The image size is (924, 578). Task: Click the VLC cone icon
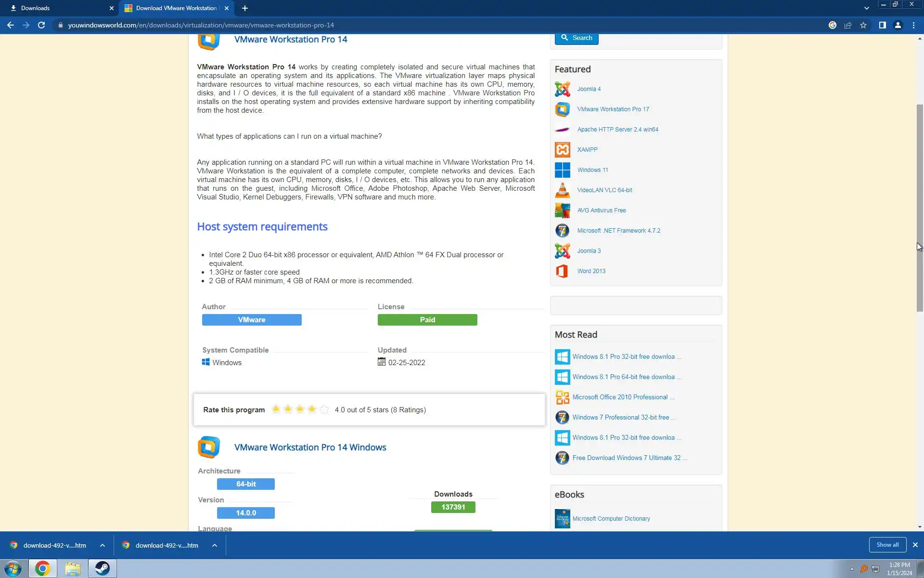coord(562,190)
